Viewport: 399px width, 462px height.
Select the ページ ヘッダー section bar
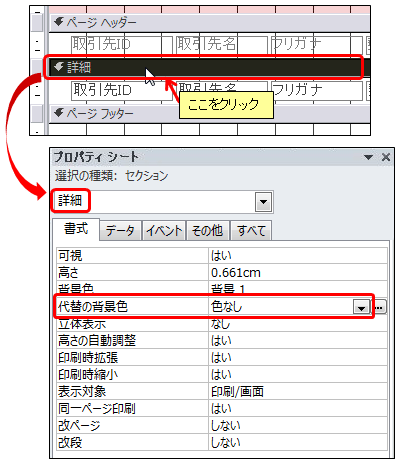[209, 23]
